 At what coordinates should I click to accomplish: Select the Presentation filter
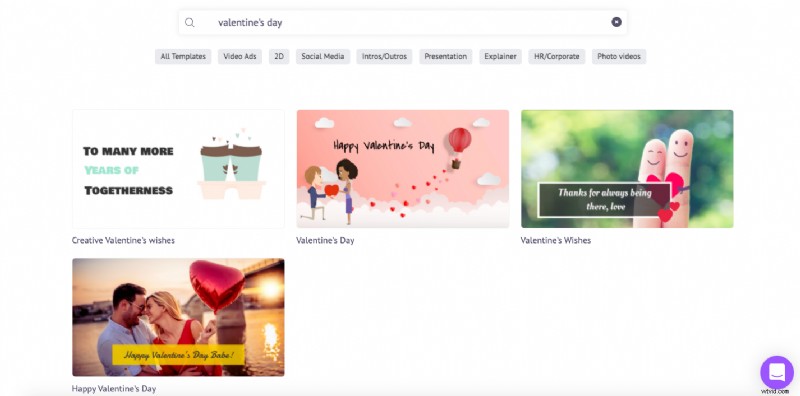click(445, 57)
